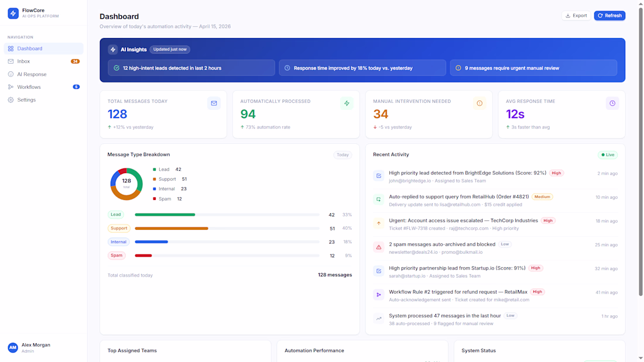This screenshot has height=362, width=644.
Task: Open the Inbox navigation item
Action: point(43,61)
